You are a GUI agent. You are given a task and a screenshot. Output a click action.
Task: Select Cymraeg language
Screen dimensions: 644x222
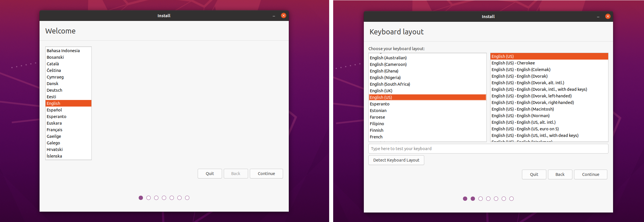(68, 77)
